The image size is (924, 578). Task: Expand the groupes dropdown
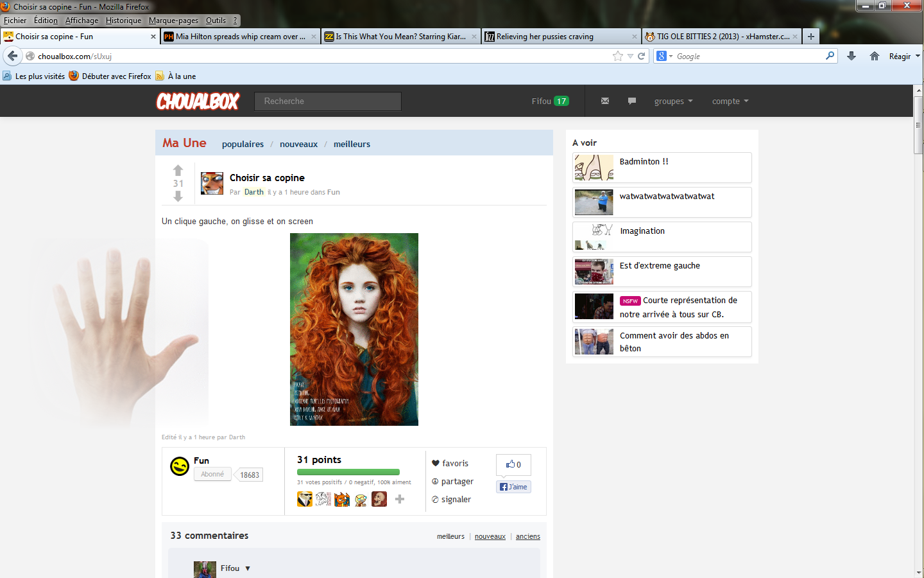(x=673, y=101)
